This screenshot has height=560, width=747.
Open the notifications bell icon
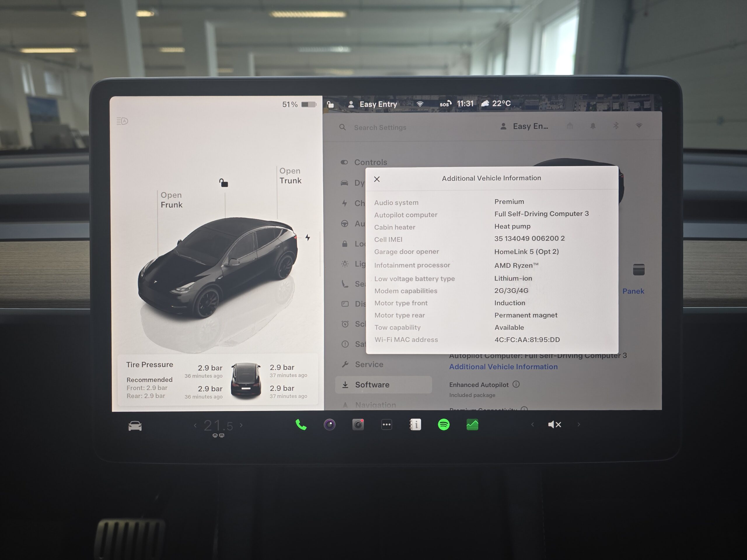(x=593, y=126)
